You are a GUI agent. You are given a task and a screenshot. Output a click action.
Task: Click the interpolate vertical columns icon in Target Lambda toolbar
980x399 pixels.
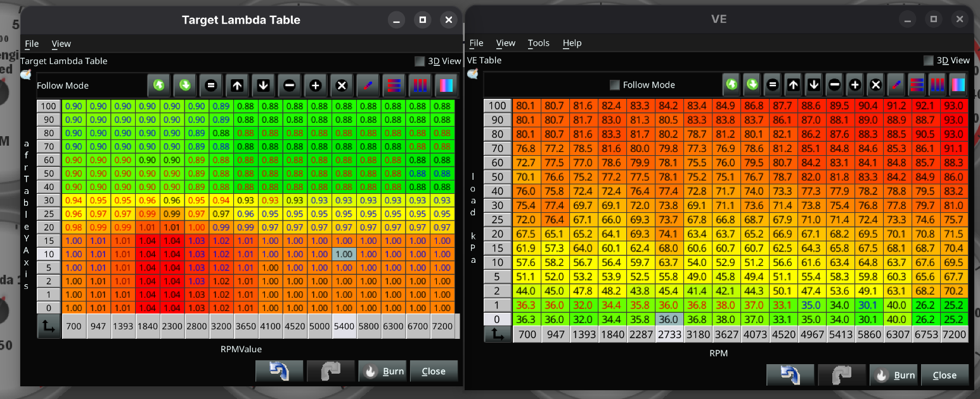tap(420, 85)
